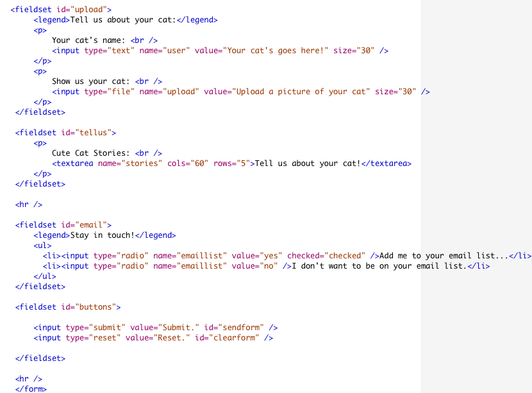Click the opening ul tag
Viewport: 532px width, 393px height.
pos(43,246)
